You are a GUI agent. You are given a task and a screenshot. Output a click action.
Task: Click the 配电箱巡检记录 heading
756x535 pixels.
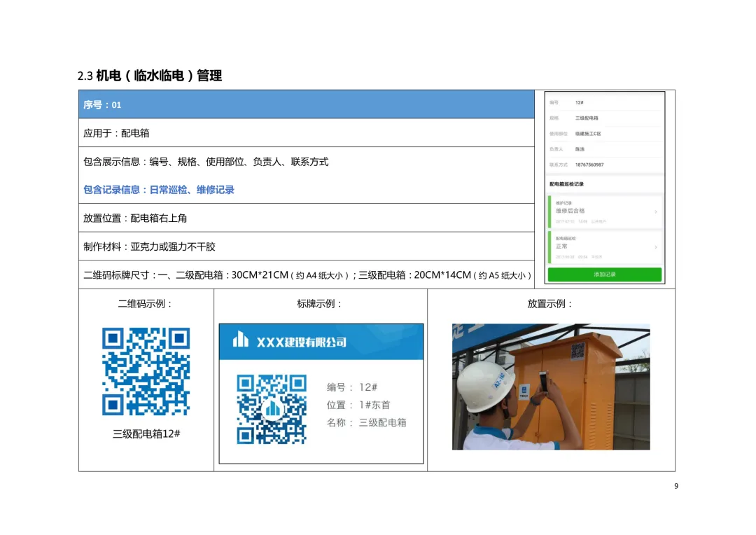click(x=566, y=183)
